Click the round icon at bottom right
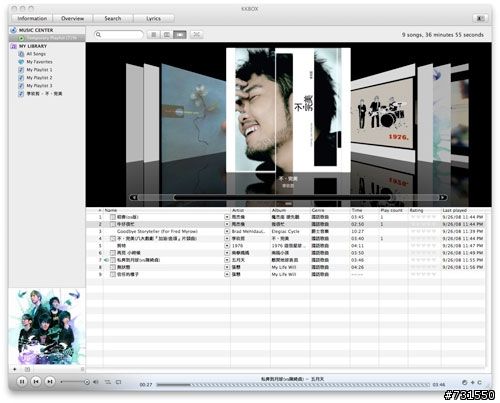Screen dimensions: 500x403 coord(465,382)
